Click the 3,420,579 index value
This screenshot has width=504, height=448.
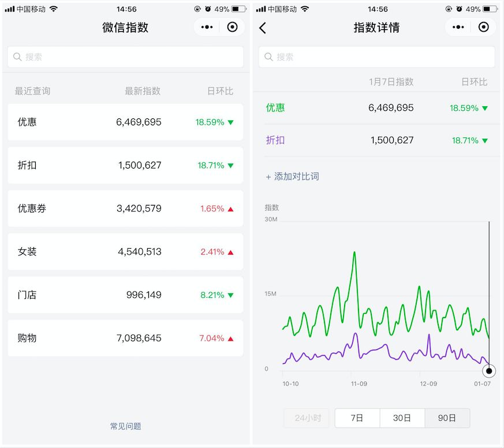click(139, 208)
